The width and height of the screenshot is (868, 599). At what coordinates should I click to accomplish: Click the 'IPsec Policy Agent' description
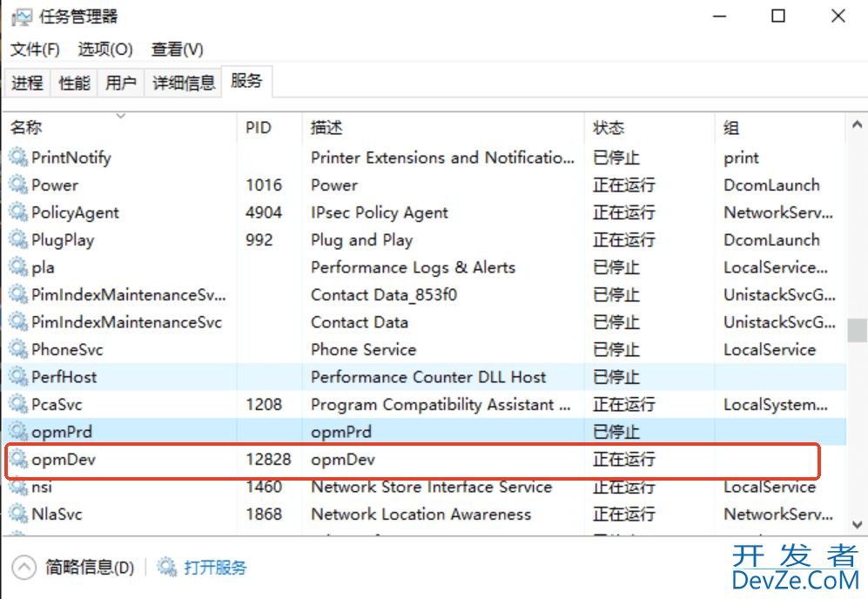point(380,212)
